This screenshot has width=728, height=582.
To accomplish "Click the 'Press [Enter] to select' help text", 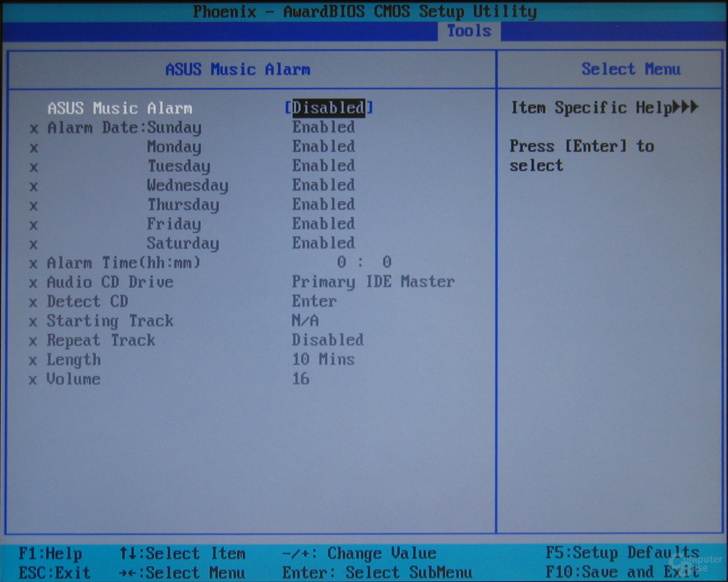I will tap(582, 156).
